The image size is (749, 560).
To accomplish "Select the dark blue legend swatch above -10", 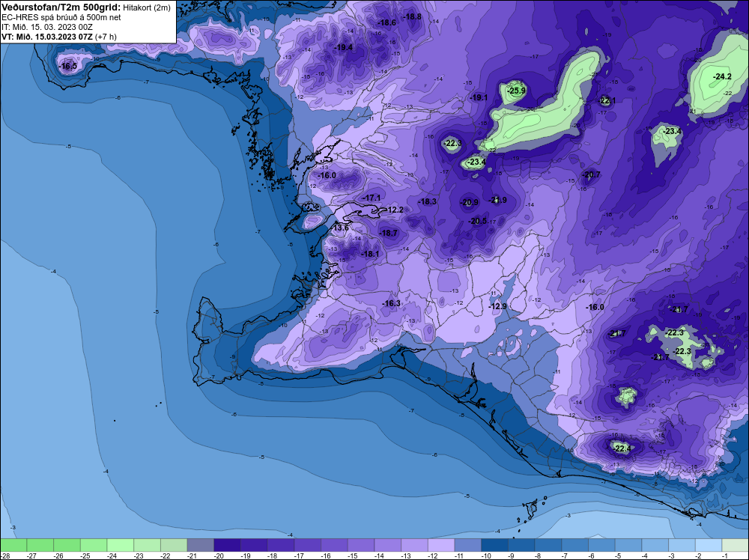I will [494, 545].
